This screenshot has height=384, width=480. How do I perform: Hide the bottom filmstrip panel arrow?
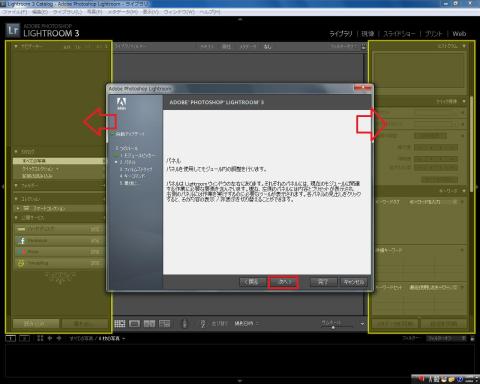(x=240, y=380)
